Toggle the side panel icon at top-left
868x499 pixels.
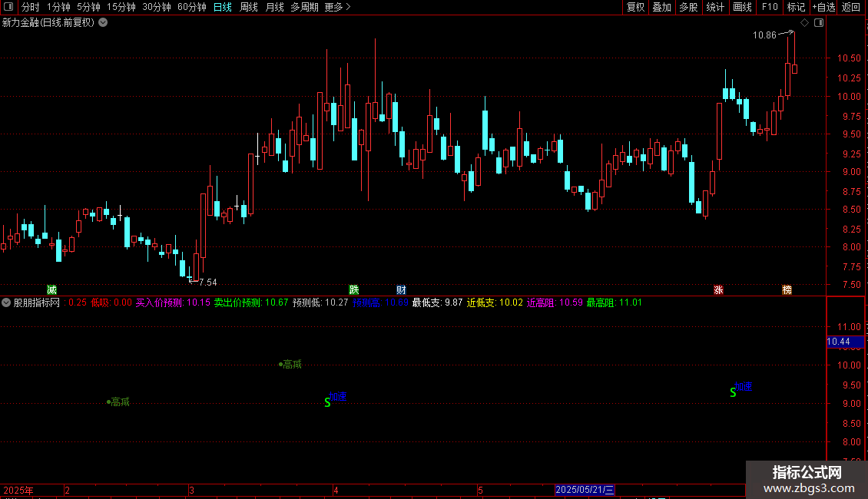pyautogui.click(x=8, y=7)
